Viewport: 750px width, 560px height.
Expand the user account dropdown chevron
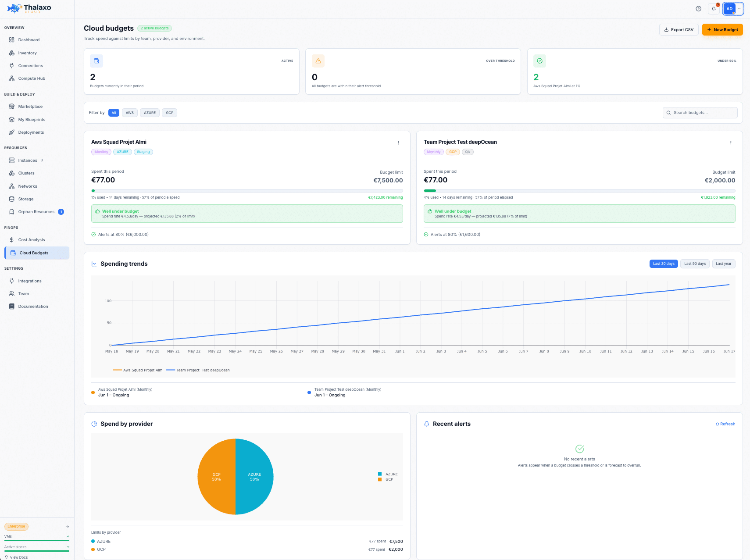click(x=739, y=9)
